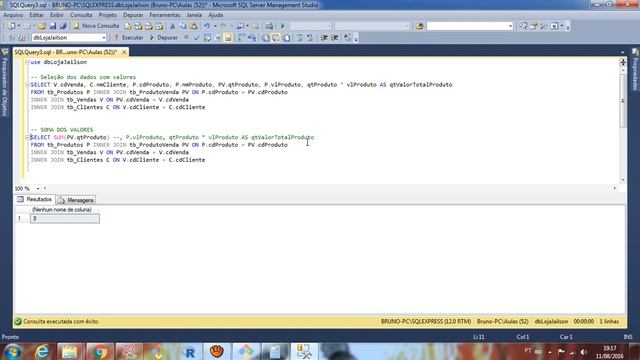Open the zoom 100 % dropdown
Screen dimensions: 640x360
click(38, 189)
